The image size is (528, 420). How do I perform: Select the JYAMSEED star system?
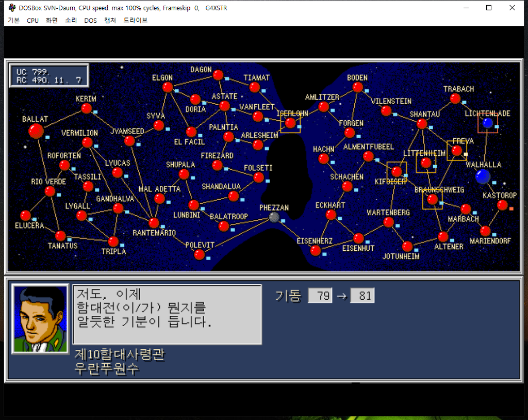point(129,140)
